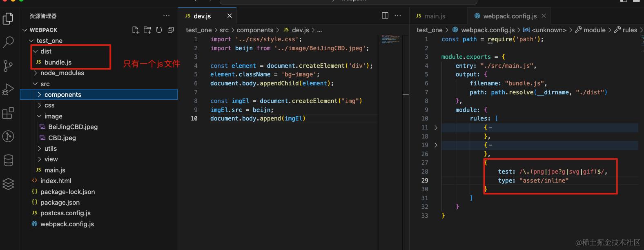Image resolution: width=644 pixels, height=250 pixels.
Task: Open the Source Control view
Action: (x=8, y=66)
